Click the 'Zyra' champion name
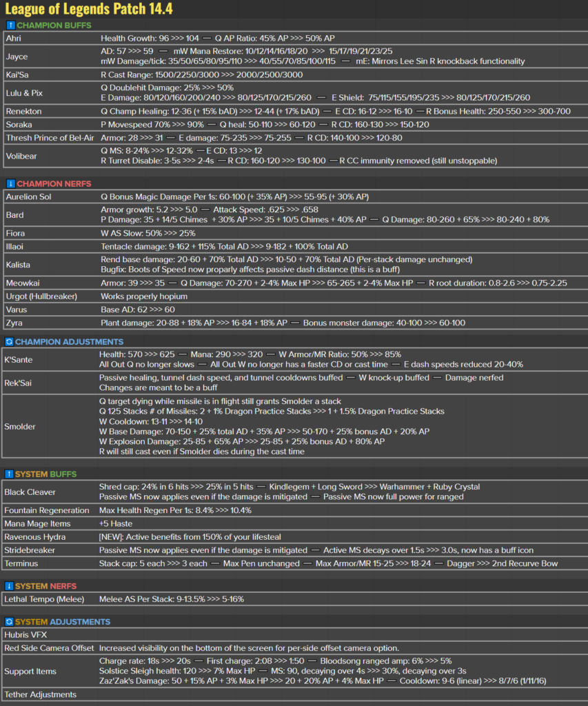Screen dimensions: 588x706 point(14,323)
